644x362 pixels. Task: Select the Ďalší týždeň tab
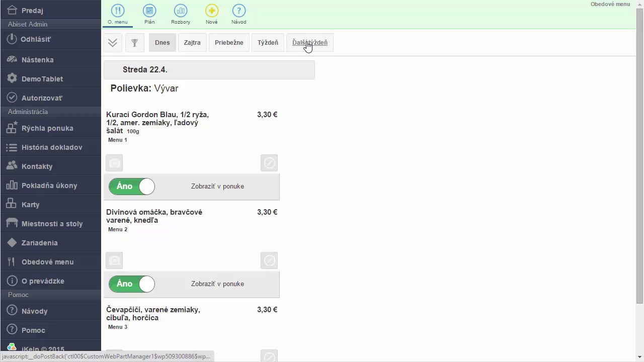[310, 43]
